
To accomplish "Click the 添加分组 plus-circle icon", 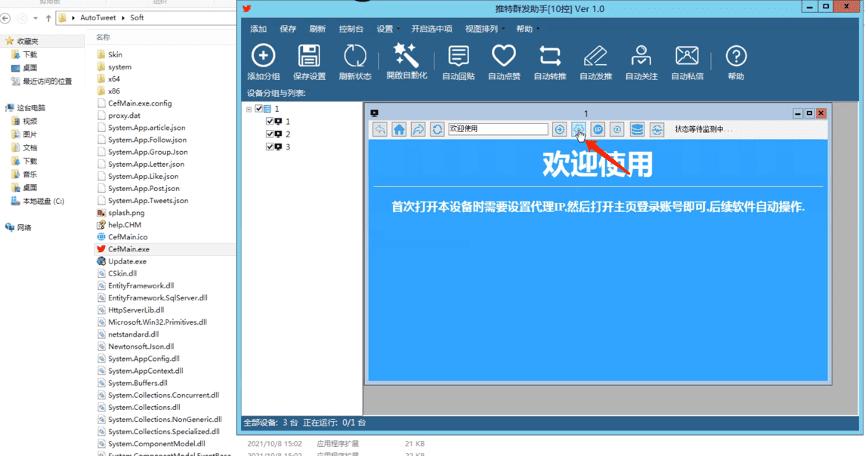I will coord(263,56).
